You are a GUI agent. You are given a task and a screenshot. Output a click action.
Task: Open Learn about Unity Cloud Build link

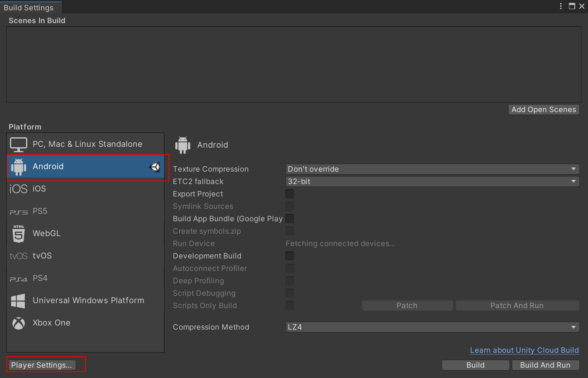point(524,350)
